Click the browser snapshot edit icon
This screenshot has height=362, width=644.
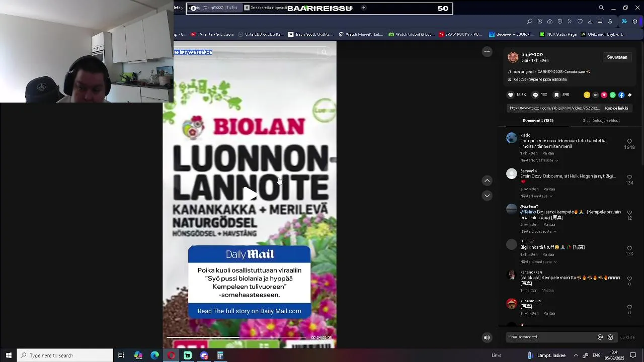tap(540, 22)
